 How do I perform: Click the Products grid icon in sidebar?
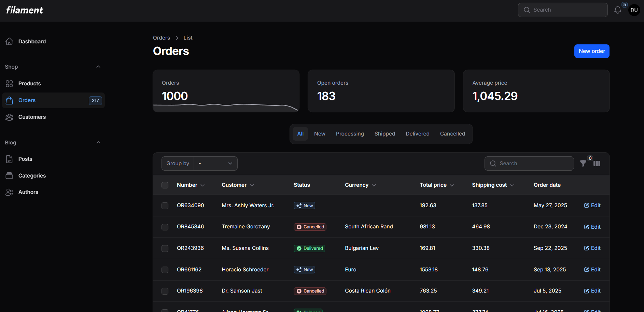9,84
